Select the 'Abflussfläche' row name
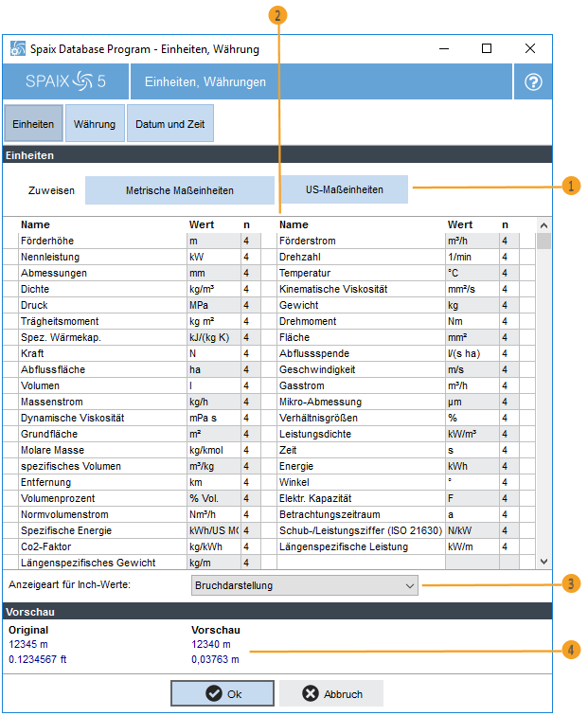The width and height of the screenshot is (588, 716). pyautogui.click(x=52, y=369)
